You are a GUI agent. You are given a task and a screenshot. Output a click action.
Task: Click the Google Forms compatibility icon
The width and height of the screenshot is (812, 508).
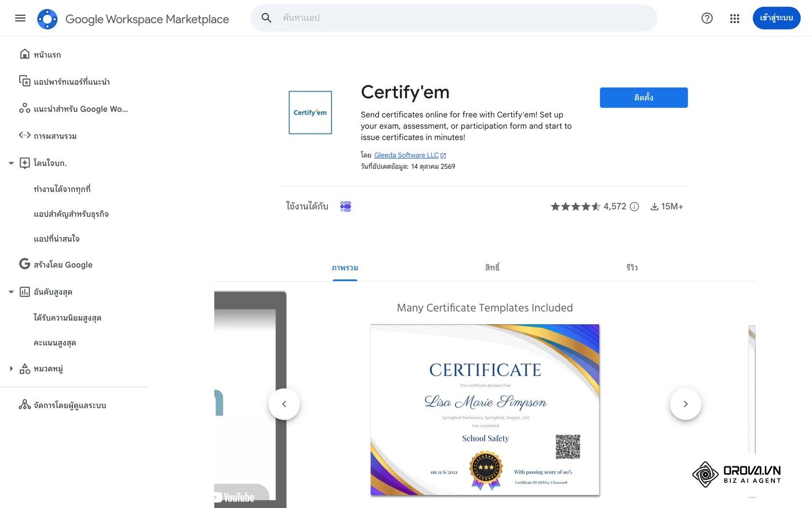tap(346, 206)
